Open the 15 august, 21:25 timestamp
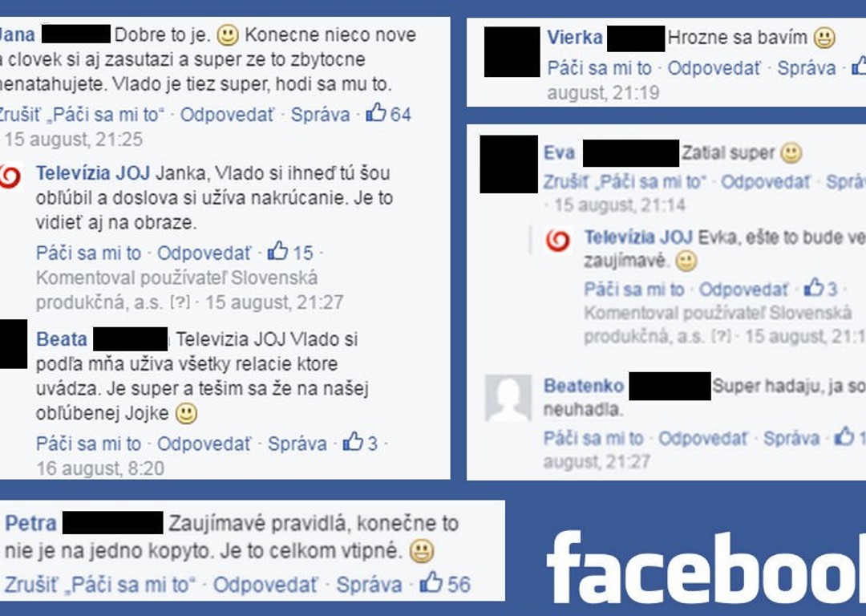 [74, 140]
